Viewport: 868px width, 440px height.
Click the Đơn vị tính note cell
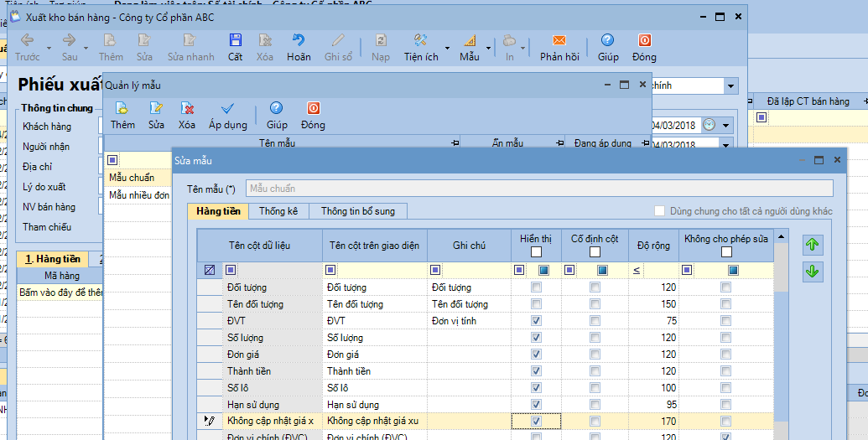click(469, 321)
